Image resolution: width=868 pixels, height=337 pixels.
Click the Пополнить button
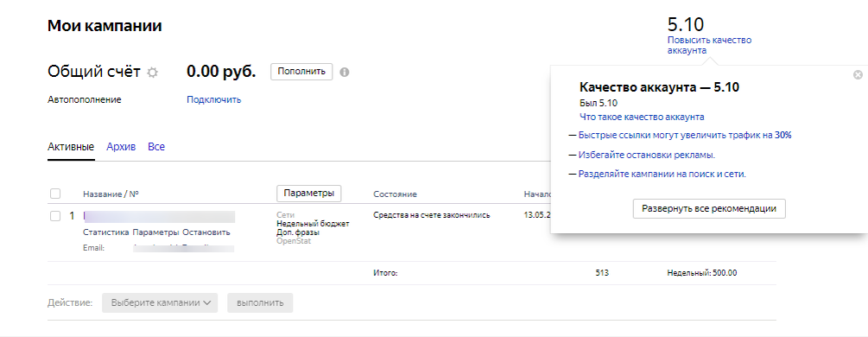click(301, 72)
